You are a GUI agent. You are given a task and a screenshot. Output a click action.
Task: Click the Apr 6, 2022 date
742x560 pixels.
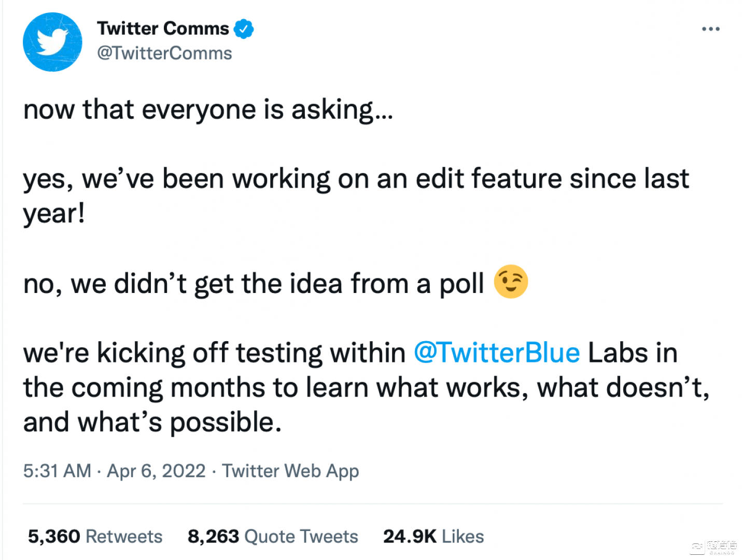(x=156, y=471)
